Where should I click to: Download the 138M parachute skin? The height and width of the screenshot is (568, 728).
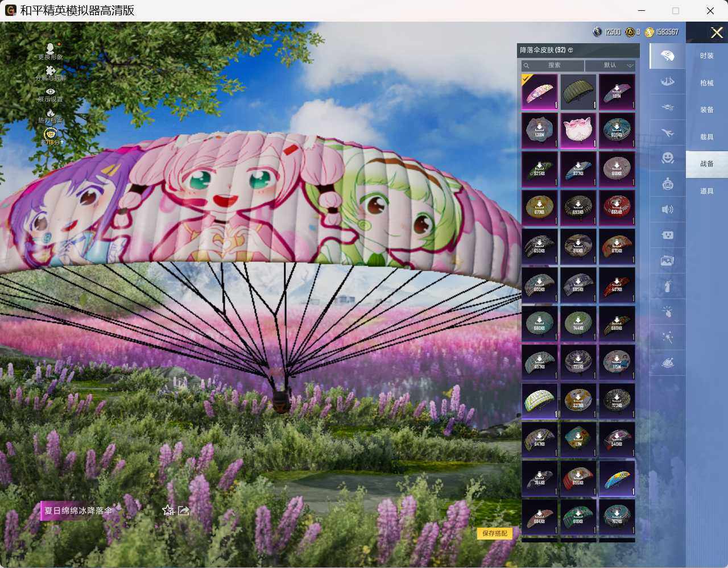tap(540, 131)
